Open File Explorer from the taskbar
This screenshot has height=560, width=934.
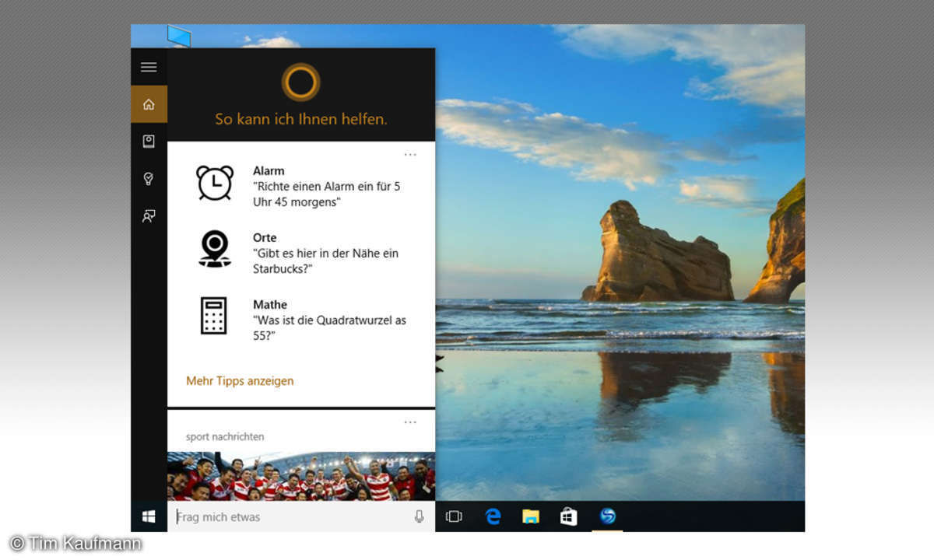pos(531,516)
